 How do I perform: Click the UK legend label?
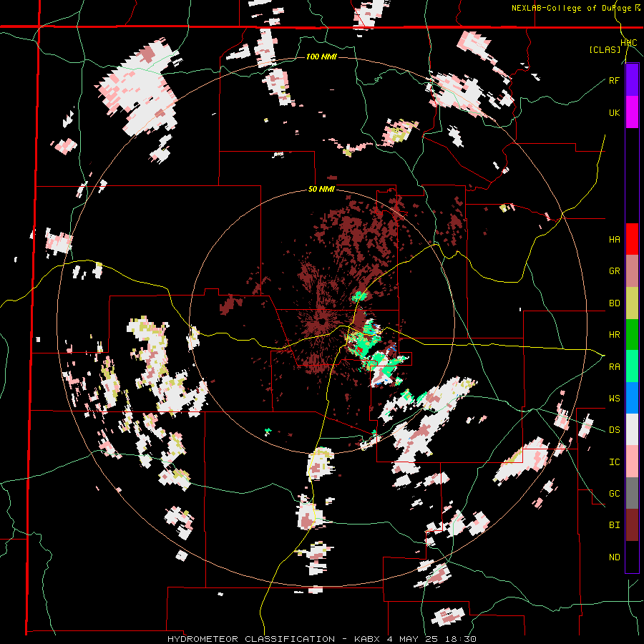point(614,113)
